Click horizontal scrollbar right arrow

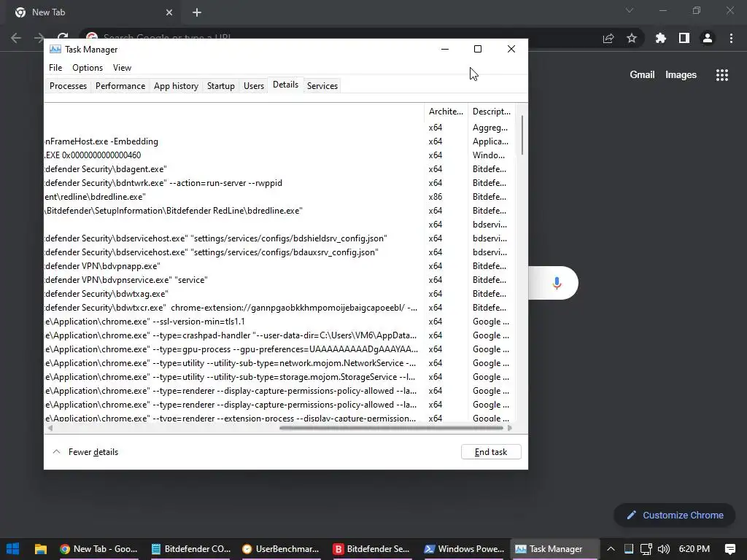(x=510, y=427)
